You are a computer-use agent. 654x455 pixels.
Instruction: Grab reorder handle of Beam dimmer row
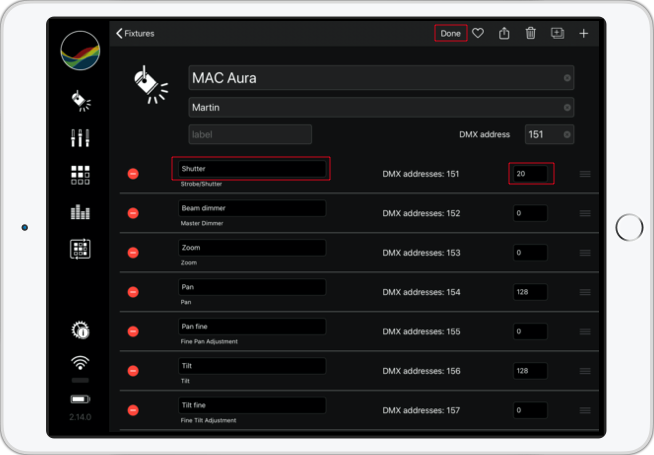click(x=585, y=213)
